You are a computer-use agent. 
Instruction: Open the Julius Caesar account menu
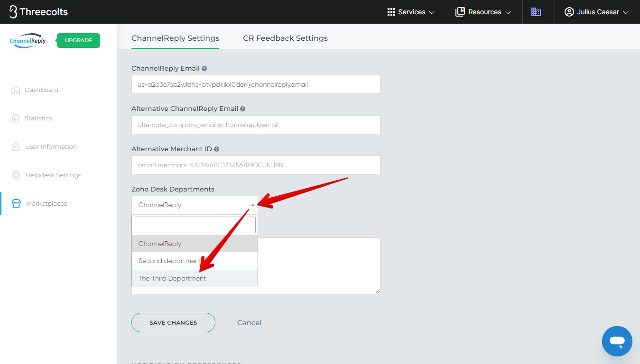[x=596, y=12]
